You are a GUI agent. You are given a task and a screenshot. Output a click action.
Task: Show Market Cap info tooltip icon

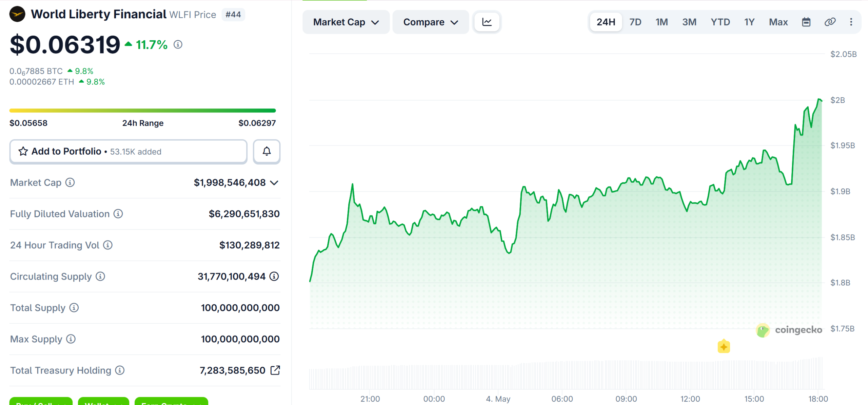70,182
